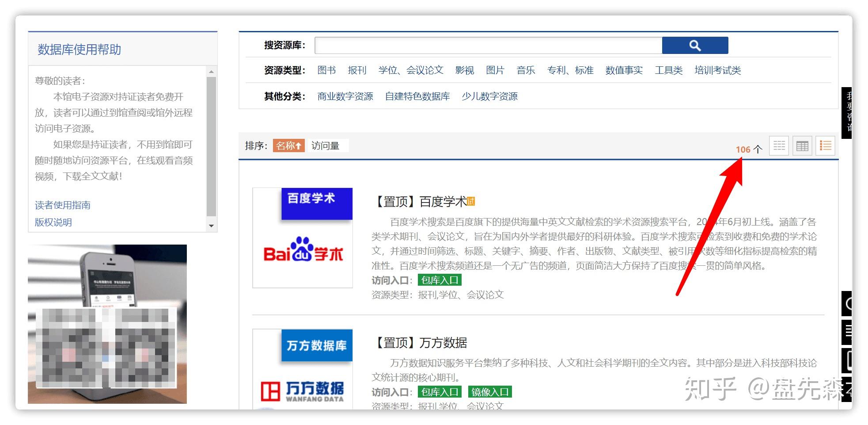
Task: Filter resources by 专利、标准
Action: 570,70
